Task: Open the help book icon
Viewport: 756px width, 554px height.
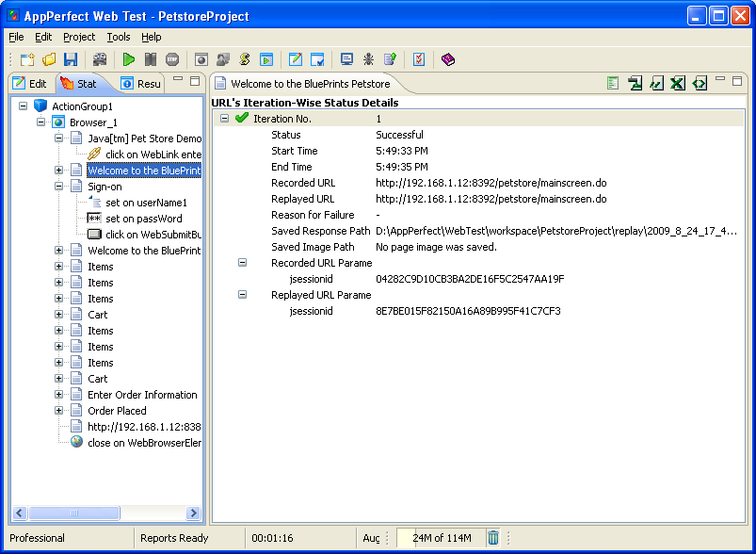Action: click(447, 59)
